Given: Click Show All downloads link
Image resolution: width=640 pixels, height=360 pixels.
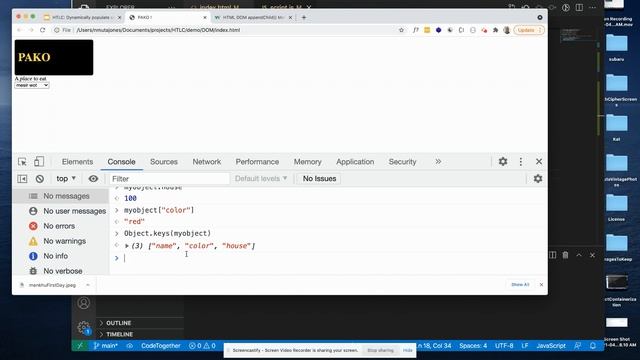Looking at the screenshot, I should pos(520,284).
